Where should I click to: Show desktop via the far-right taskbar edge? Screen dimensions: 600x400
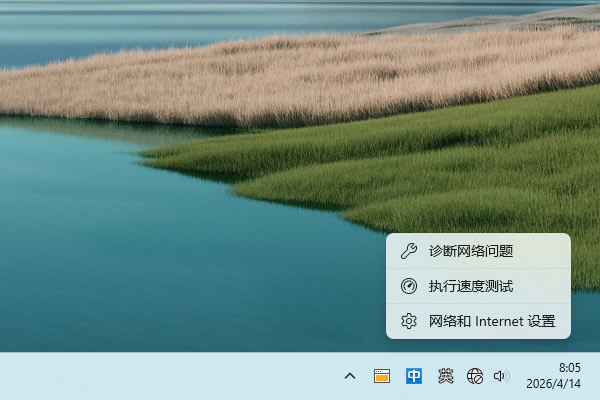click(x=597, y=376)
